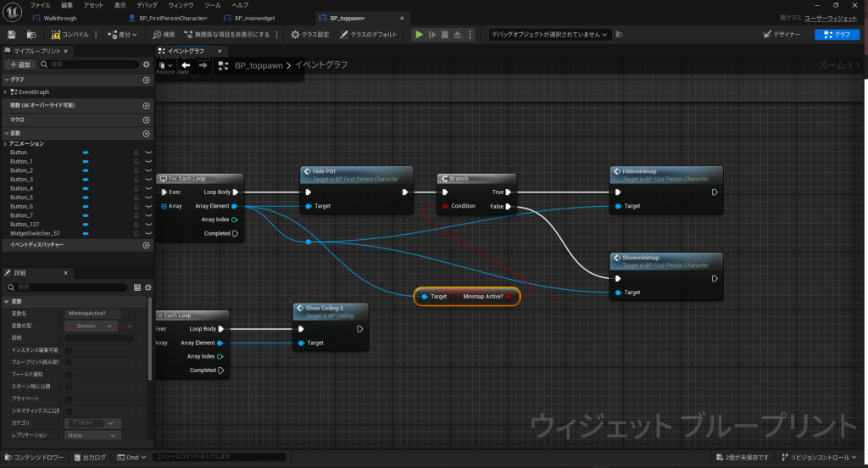Add new variable with plus icon in 変数 section

point(147,133)
